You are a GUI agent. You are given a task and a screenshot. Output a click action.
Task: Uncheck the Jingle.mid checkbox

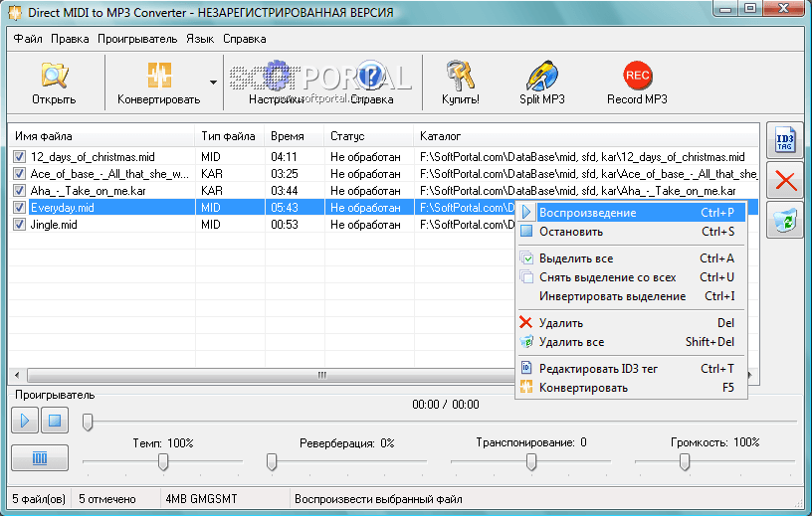[x=19, y=225]
